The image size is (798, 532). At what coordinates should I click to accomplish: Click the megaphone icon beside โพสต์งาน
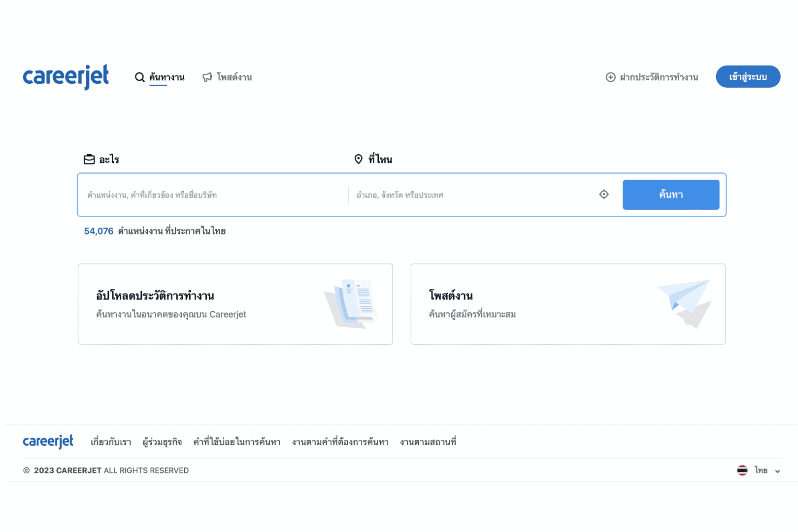207,77
